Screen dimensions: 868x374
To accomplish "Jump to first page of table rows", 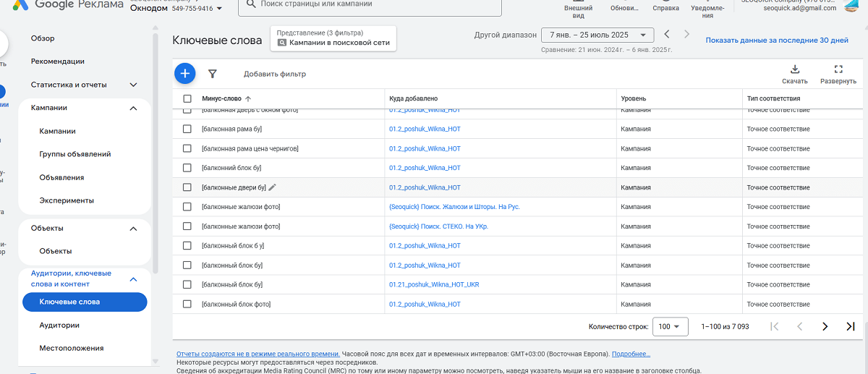I will 775,326.
